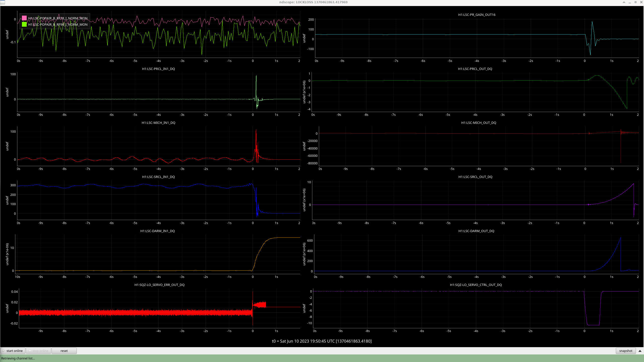Minimize the ndscope window
The width and height of the screenshot is (644, 362).
coord(630,2)
